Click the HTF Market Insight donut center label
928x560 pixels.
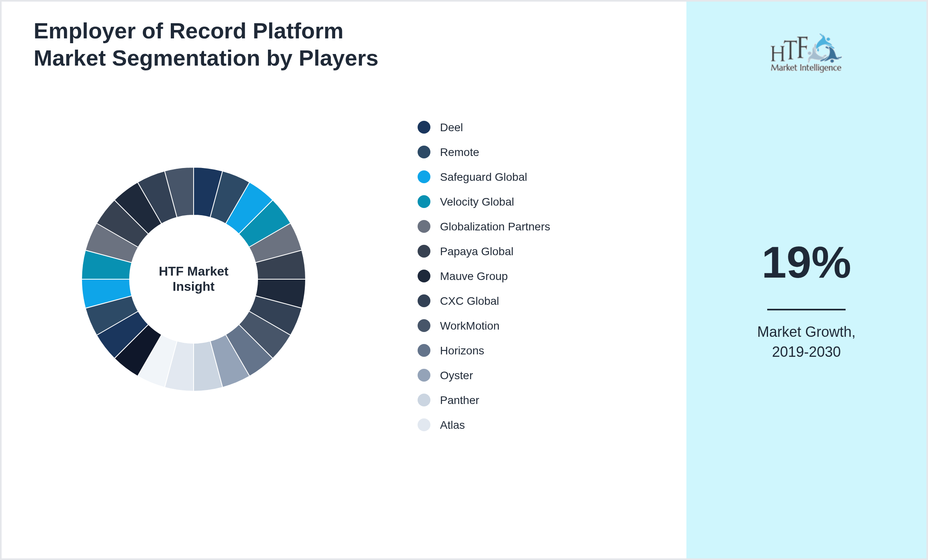(194, 279)
